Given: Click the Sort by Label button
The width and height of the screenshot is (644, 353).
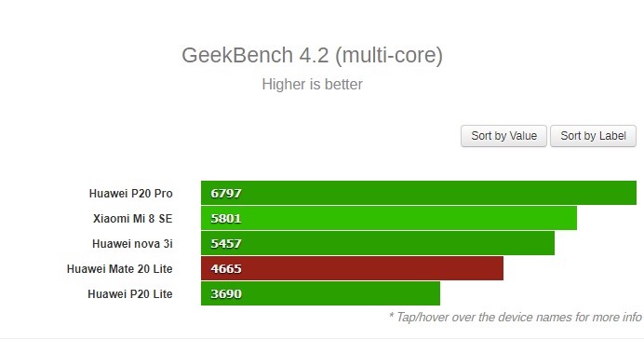Looking at the screenshot, I should coord(593,136).
